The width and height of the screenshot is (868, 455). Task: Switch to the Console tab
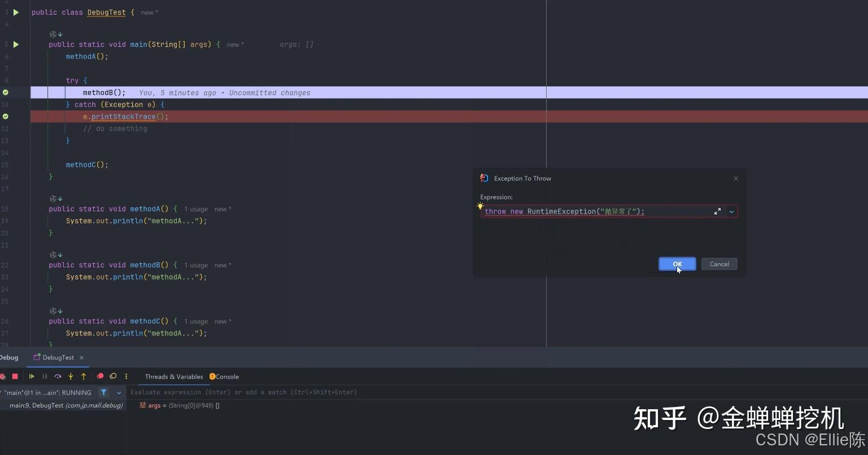224,376
